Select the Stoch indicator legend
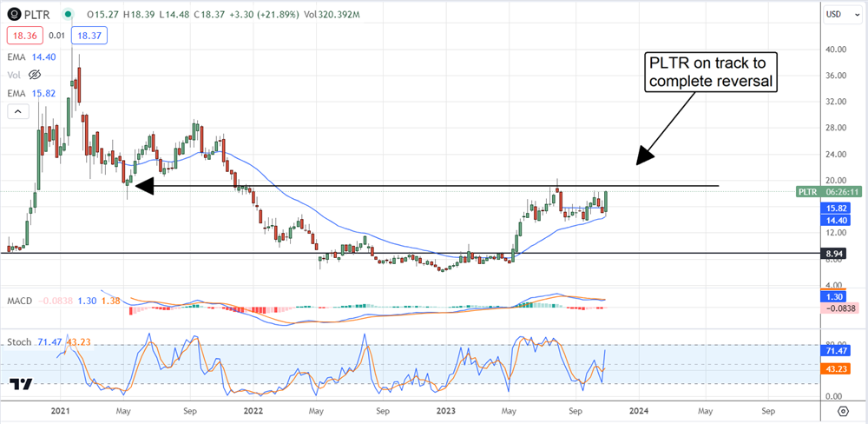The image size is (868, 424). click(20, 345)
